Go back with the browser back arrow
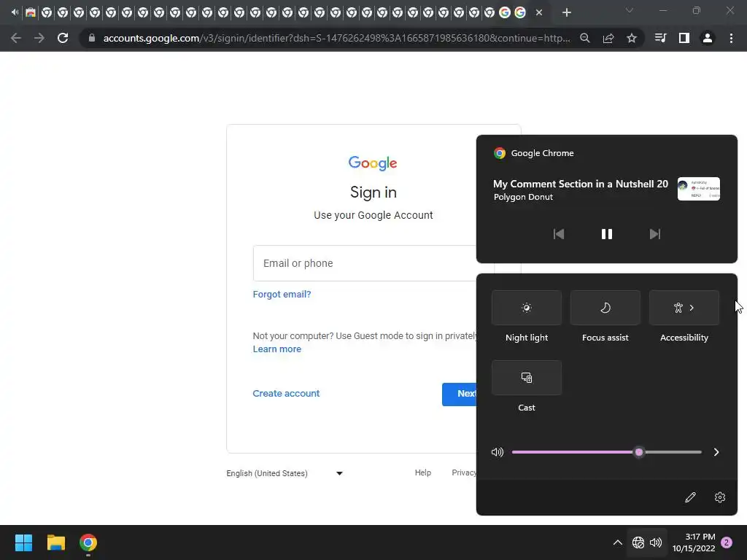The width and height of the screenshot is (747, 560). click(x=16, y=38)
